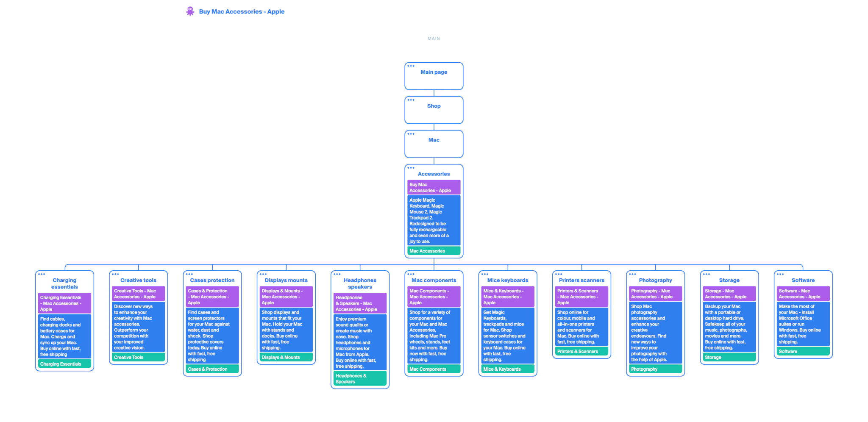The width and height of the screenshot is (868, 422).
Task: Open the three-dot menu on Mac card
Action: (x=411, y=133)
